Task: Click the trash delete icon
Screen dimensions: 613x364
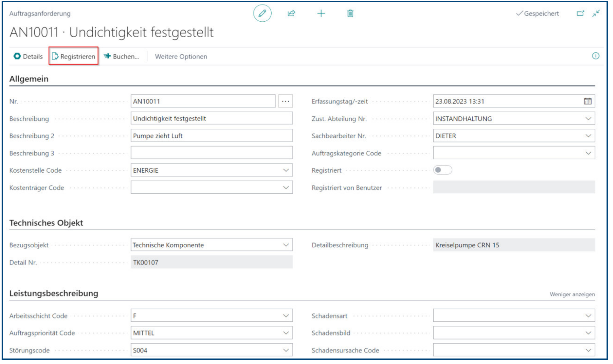Action: (x=350, y=14)
